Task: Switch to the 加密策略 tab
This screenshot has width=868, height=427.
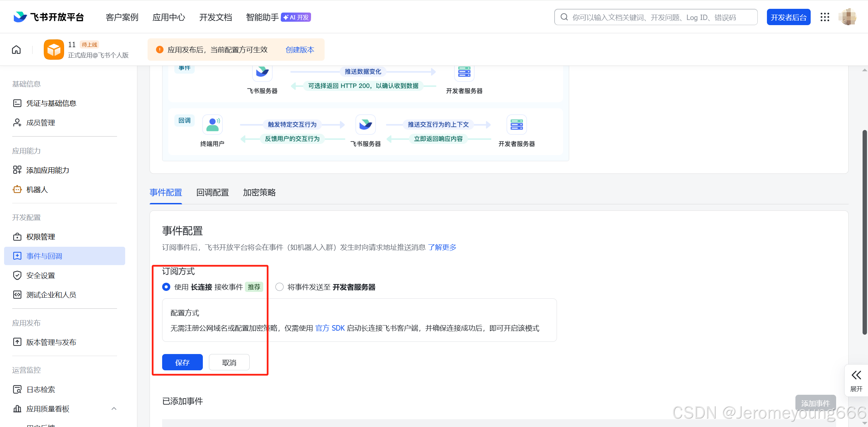Action: click(259, 192)
